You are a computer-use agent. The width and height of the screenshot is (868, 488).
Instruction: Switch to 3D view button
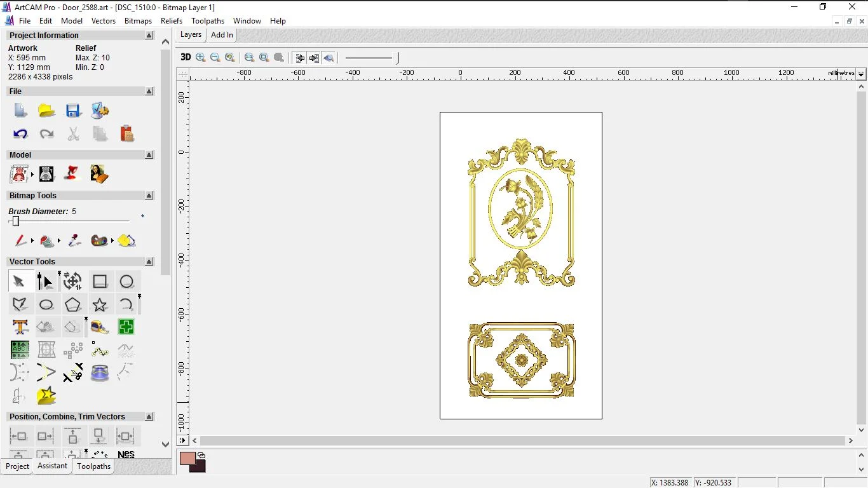coord(186,57)
